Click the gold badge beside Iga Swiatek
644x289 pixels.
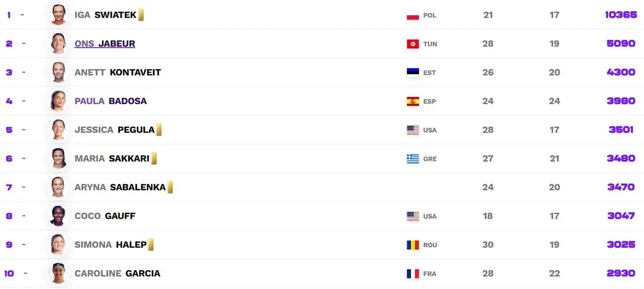coord(141,14)
